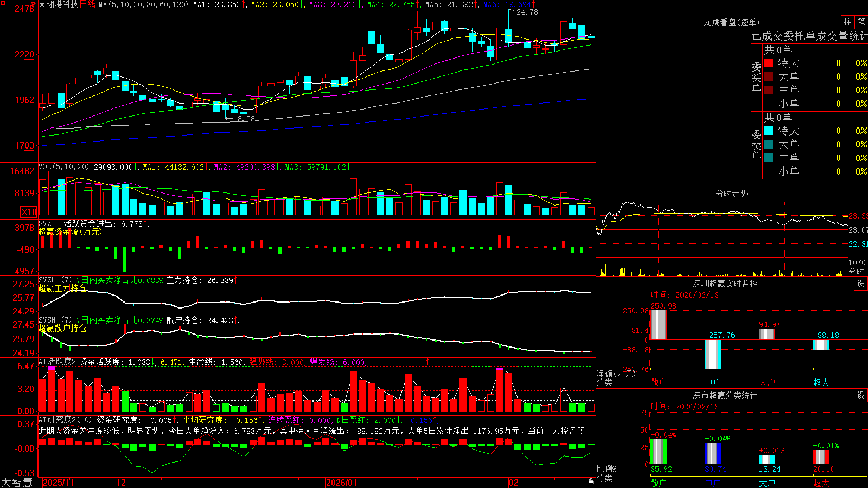Select the 龙虎看盘(逐单) panel title
The height and width of the screenshot is (488, 868).
[x=731, y=22]
